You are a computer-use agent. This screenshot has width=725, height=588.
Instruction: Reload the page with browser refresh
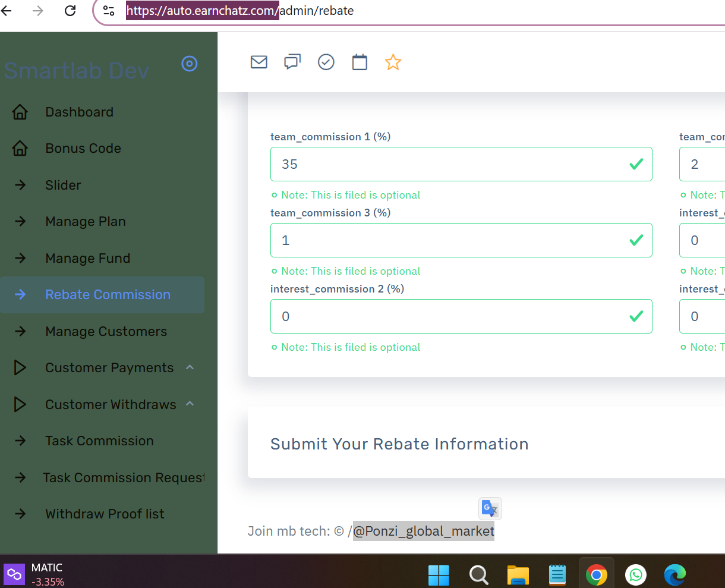point(70,11)
